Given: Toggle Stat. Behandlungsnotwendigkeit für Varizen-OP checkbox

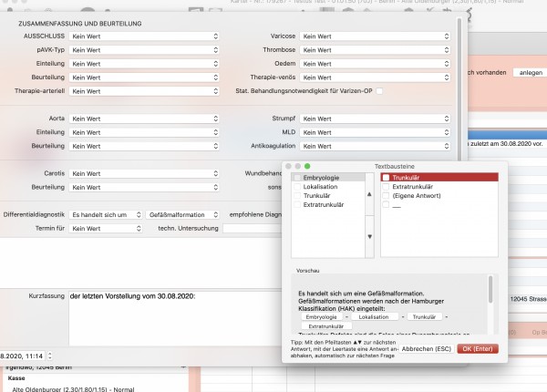Looking at the screenshot, I should [x=379, y=91].
